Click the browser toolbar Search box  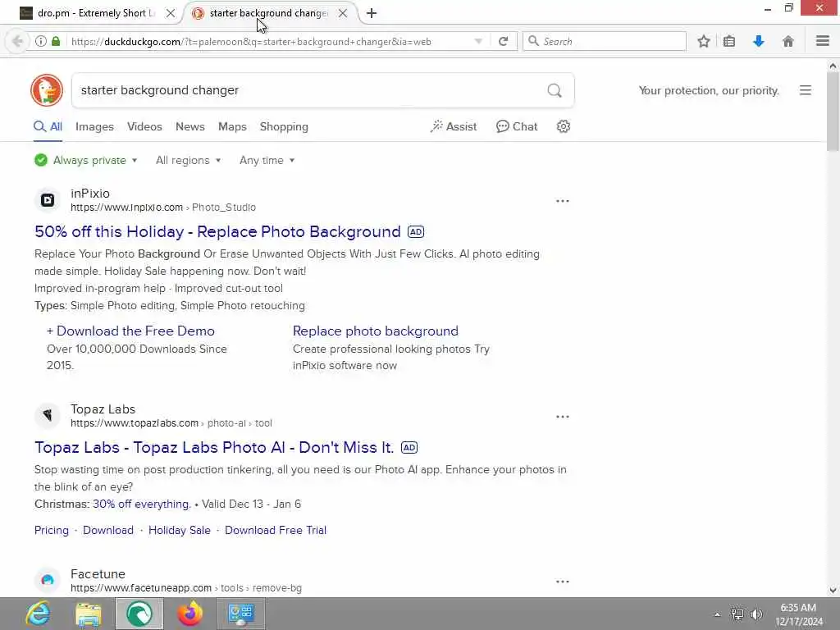(x=605, y=41)
